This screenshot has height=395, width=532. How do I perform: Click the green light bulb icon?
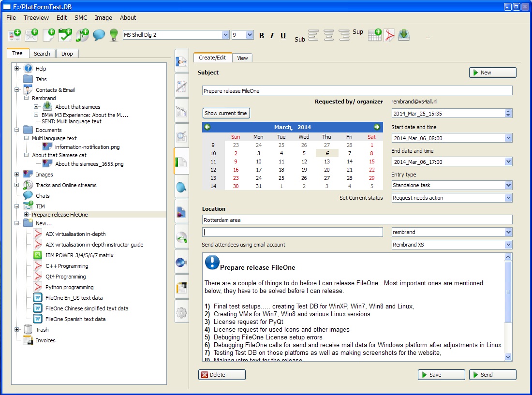114,35
